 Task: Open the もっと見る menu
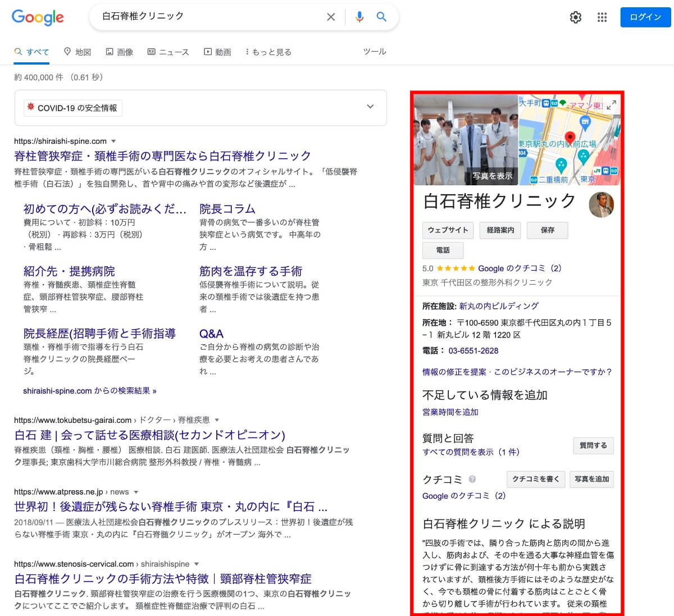tap(268, 52)
